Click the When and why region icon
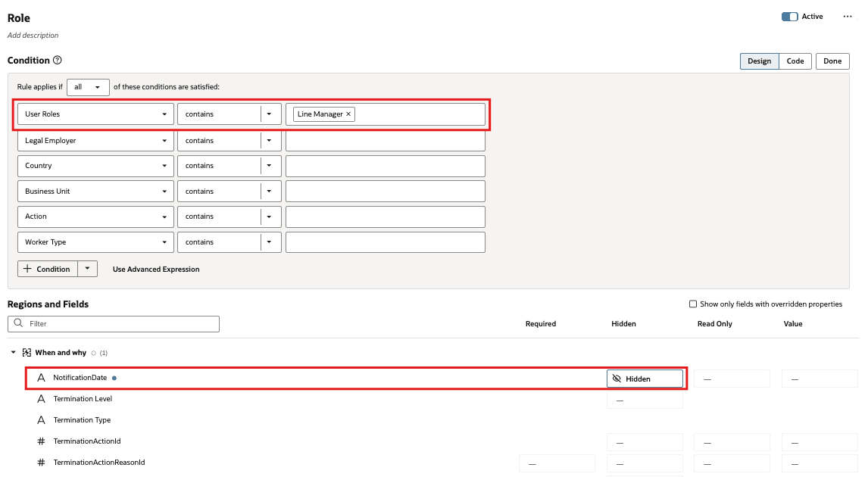Image resolution: width=868 pixels, height=477 pixels. point(27,353)
